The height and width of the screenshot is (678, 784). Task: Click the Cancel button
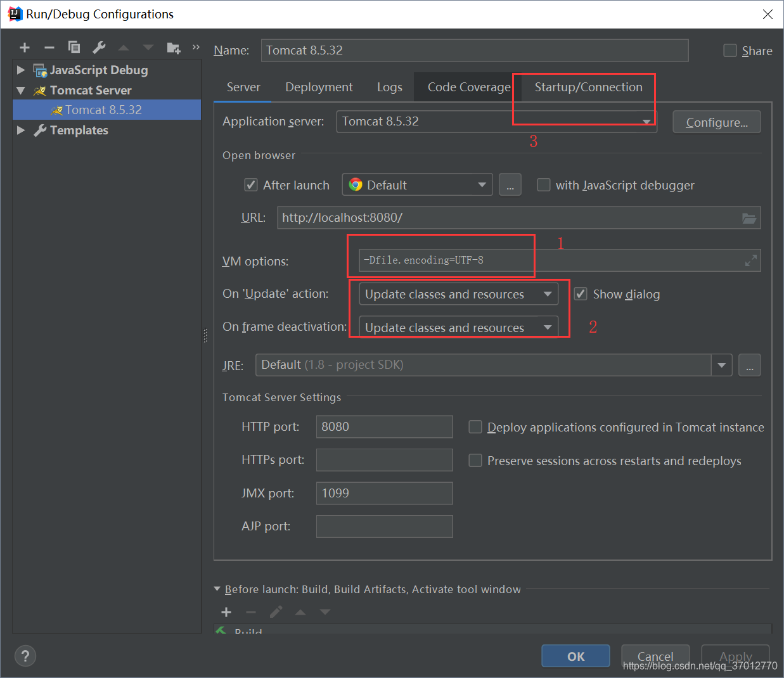pos(655,656)
